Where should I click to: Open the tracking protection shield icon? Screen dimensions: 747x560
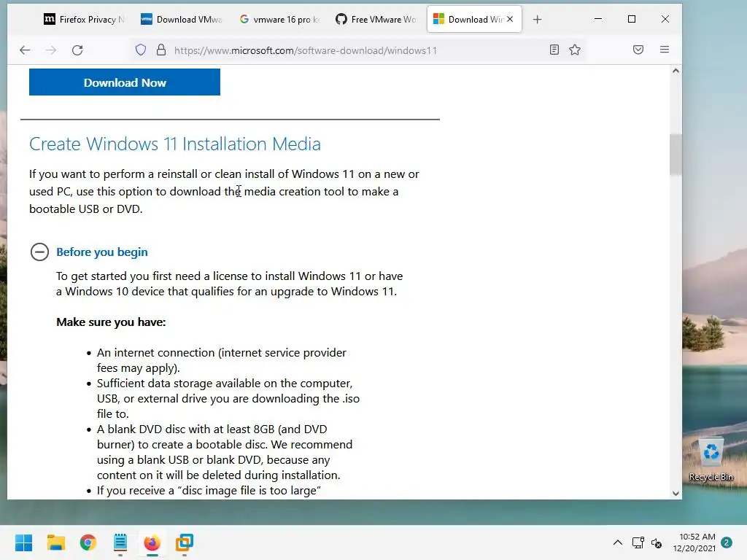pos(141,50)
